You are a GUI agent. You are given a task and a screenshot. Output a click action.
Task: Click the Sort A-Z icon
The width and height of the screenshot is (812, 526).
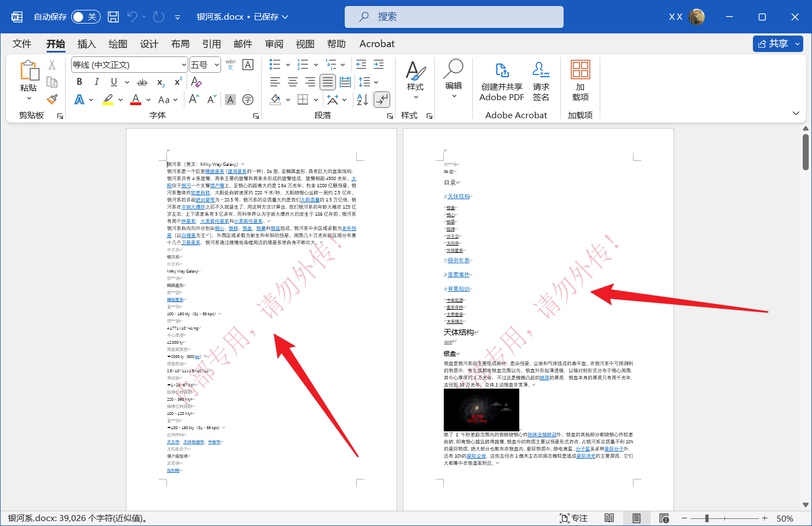pos(362,100)
